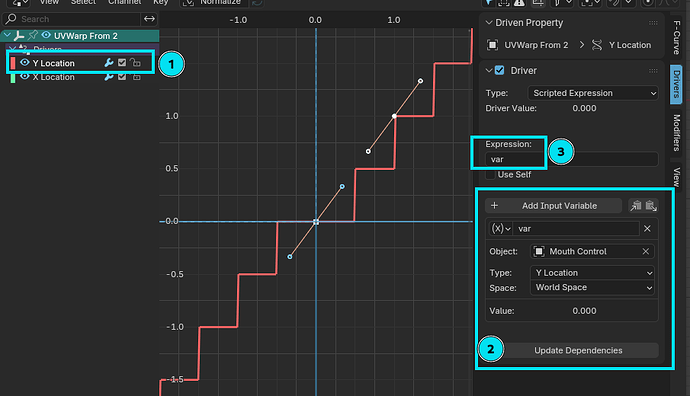Uncheck the Driver enabled checkbox

pos(499,70)
